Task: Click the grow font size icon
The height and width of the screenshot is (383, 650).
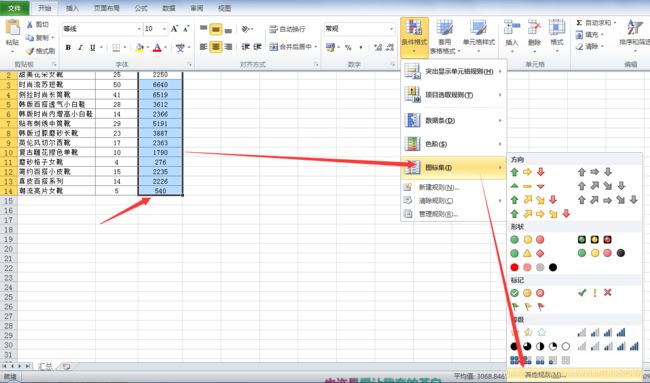Action: (175, 29)
